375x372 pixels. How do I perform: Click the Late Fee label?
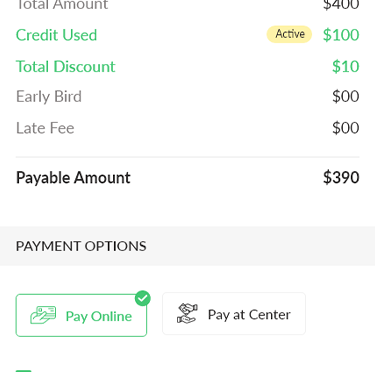coord(45,128)
